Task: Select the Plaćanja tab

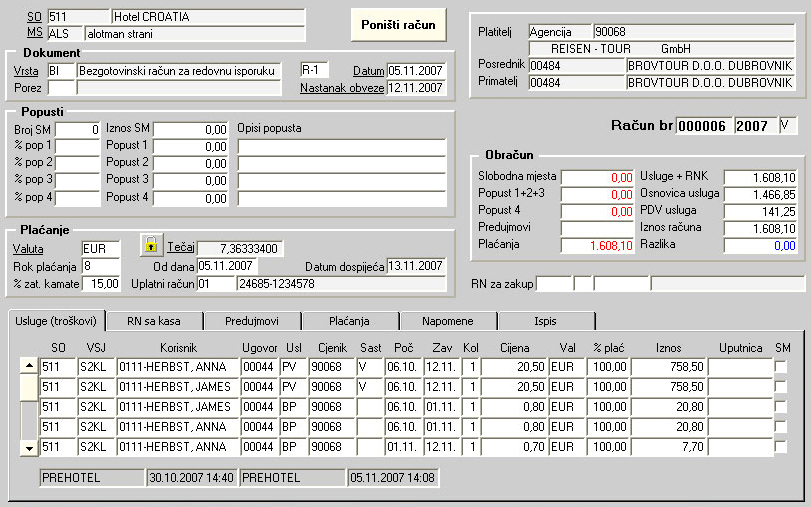Action: tap(350, 321)
